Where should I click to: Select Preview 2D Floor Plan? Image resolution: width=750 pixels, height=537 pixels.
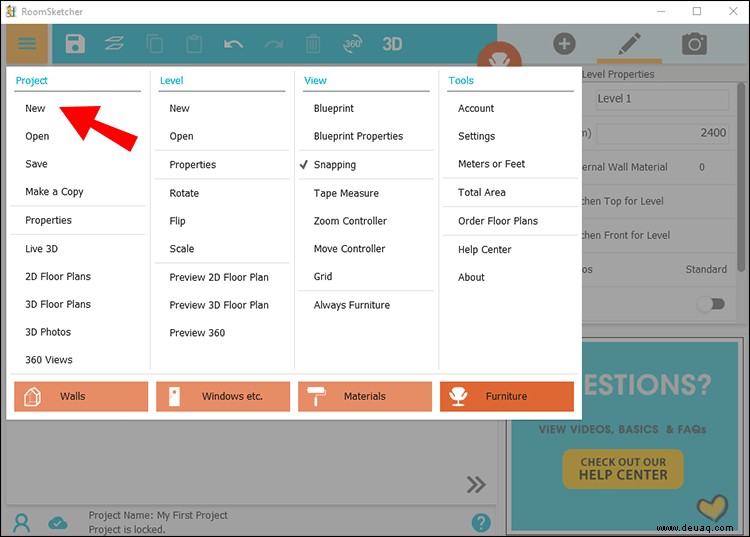pyautogui.click(x=219, y=277)
